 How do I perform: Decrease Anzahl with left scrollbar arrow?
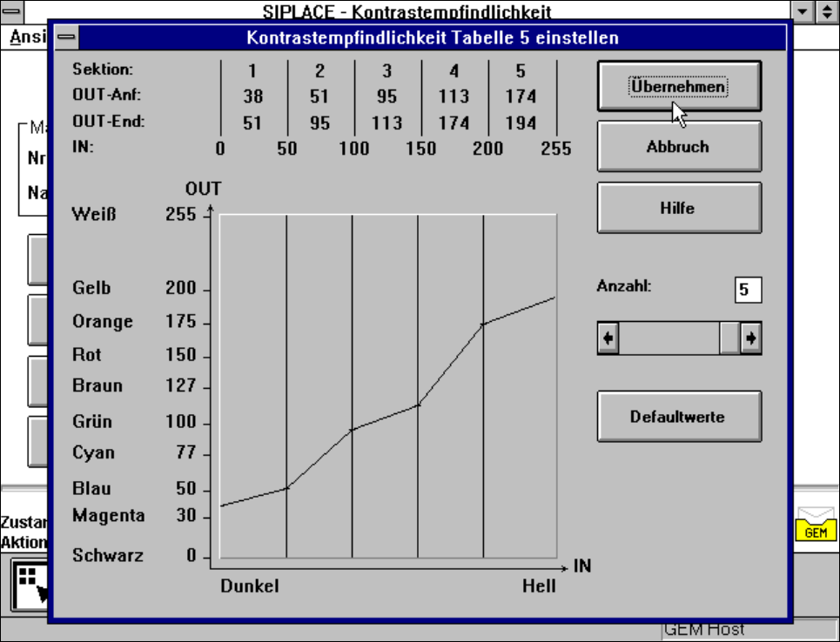(x=608, y=338)
